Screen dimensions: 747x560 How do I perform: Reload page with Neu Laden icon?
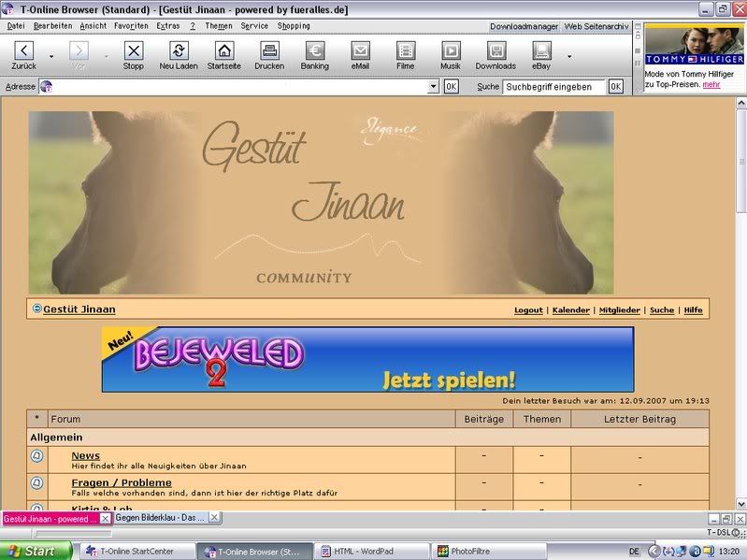click(179, 50)
